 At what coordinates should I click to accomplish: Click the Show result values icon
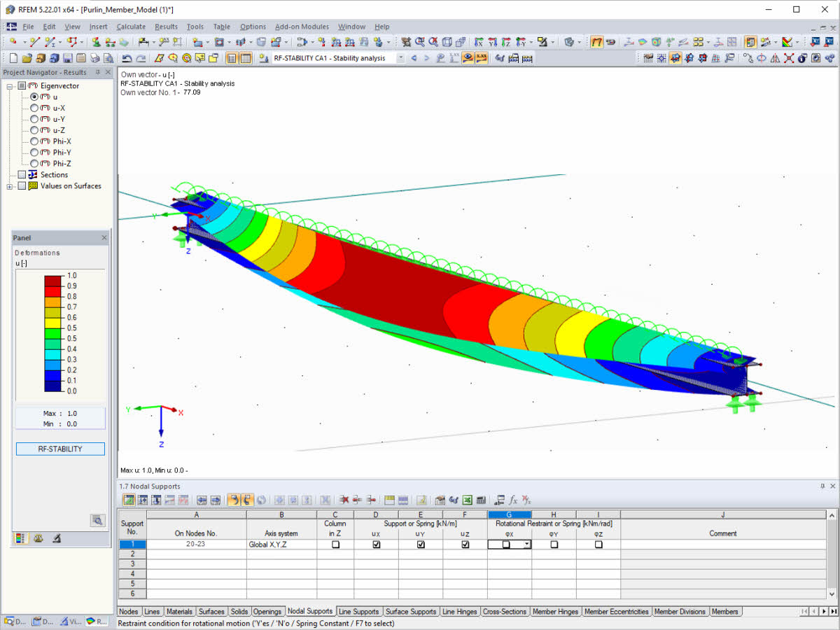pyautogui.click(x=482, y=58)
